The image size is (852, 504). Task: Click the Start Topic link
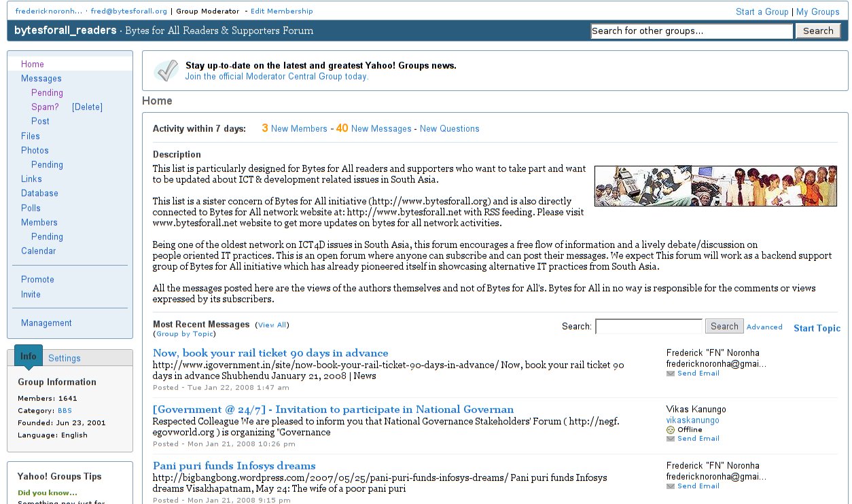click(x=817, y=328)
